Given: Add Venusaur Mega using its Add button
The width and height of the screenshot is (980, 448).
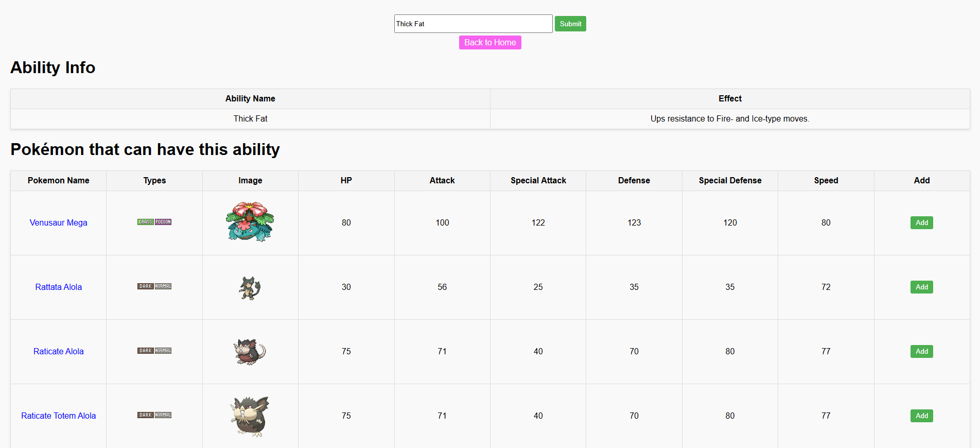Looking at the screenshot, I should coord(921,222).
